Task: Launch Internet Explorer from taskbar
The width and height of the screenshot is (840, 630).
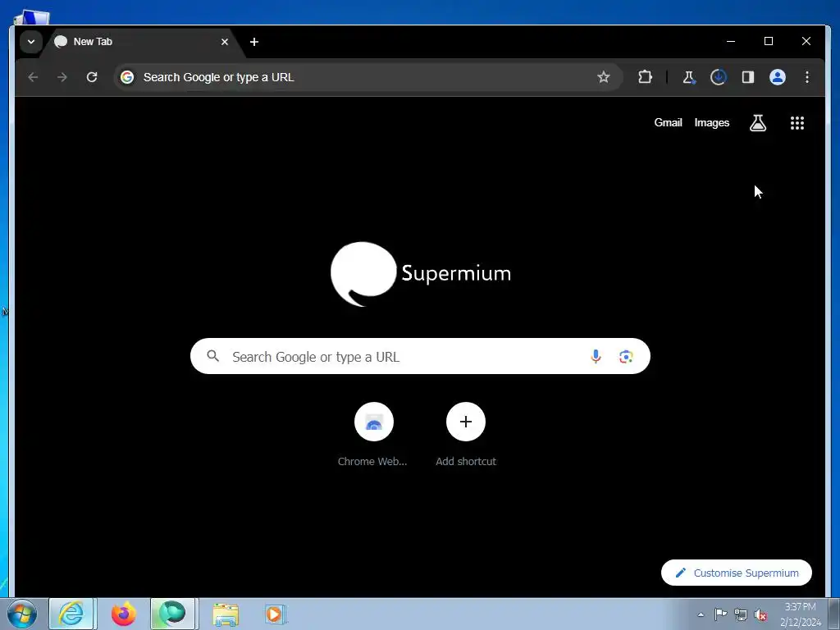Action: pyautogui.click(x=72, y=614)
